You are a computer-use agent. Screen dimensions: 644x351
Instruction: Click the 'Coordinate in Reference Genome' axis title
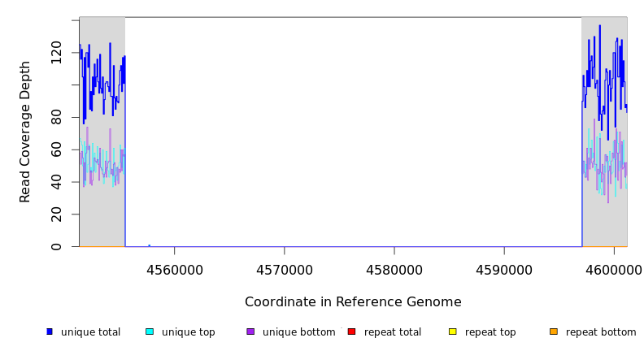(353, 302)
